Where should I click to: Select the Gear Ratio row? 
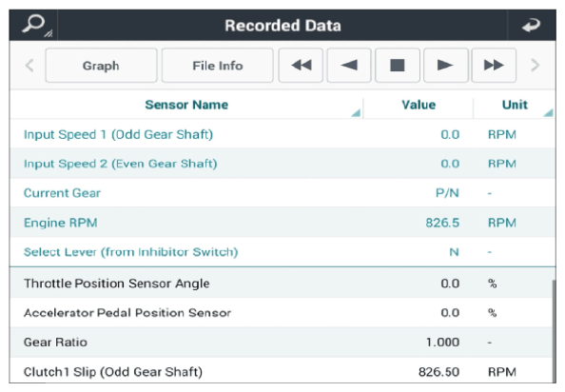coord(281,342)
